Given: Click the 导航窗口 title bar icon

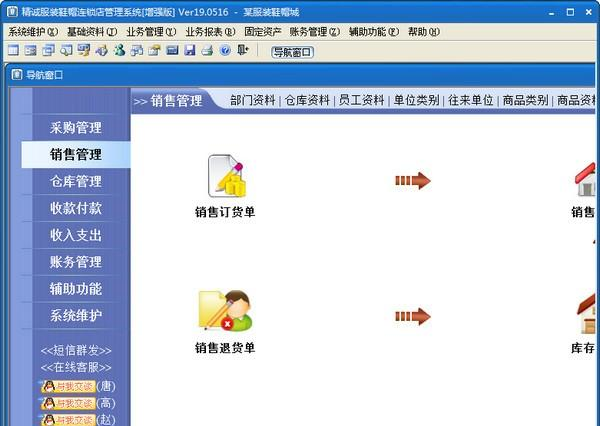Looking at the screenshot, I should click(x=16, y=75).
